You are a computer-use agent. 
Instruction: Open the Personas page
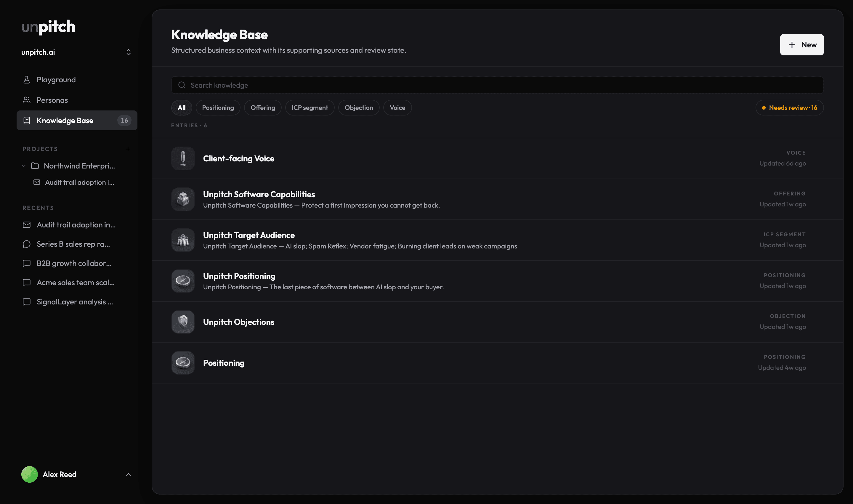click(x=77, y=100)
